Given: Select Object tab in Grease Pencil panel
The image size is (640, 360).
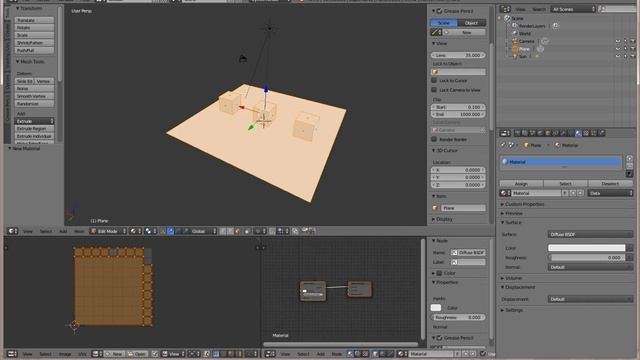Looking at the screenshot, I should click(x=471, y=23).
